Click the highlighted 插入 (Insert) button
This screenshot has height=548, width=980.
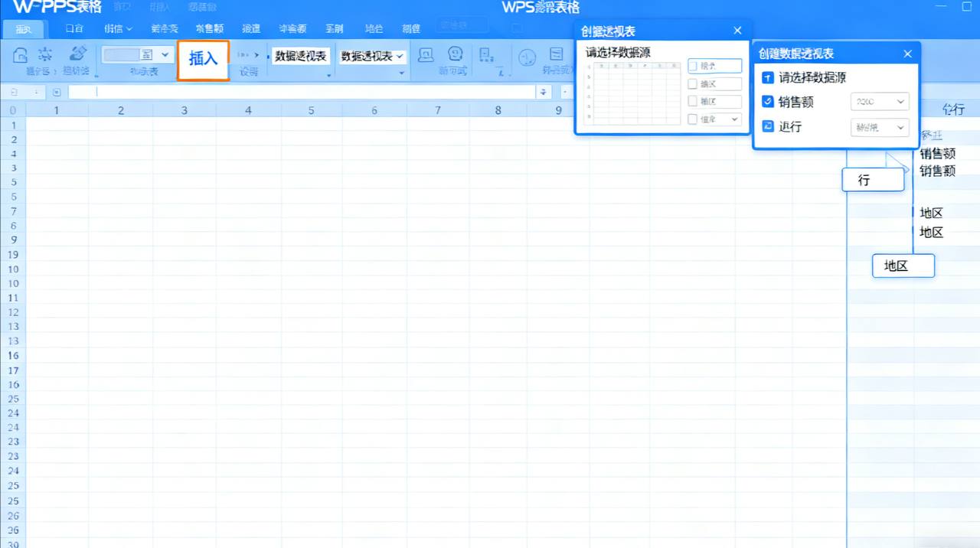(203, 59)
